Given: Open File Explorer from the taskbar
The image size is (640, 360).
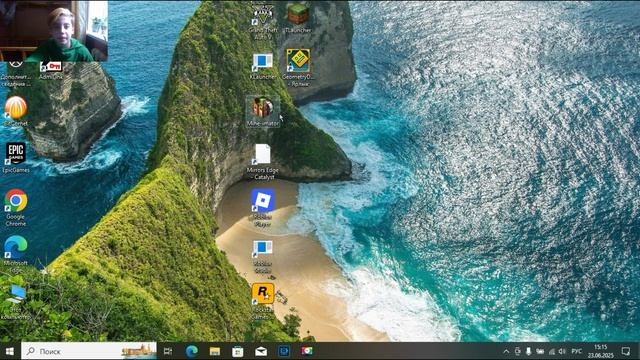Looking at the screenshot, I should tap(215, 351).
